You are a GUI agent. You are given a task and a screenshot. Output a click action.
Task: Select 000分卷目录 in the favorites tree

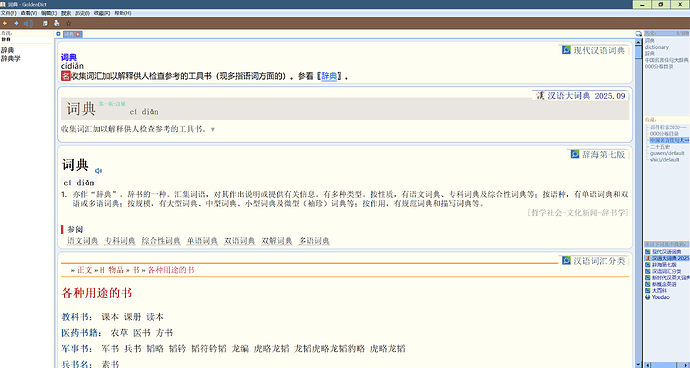[664, 133]
